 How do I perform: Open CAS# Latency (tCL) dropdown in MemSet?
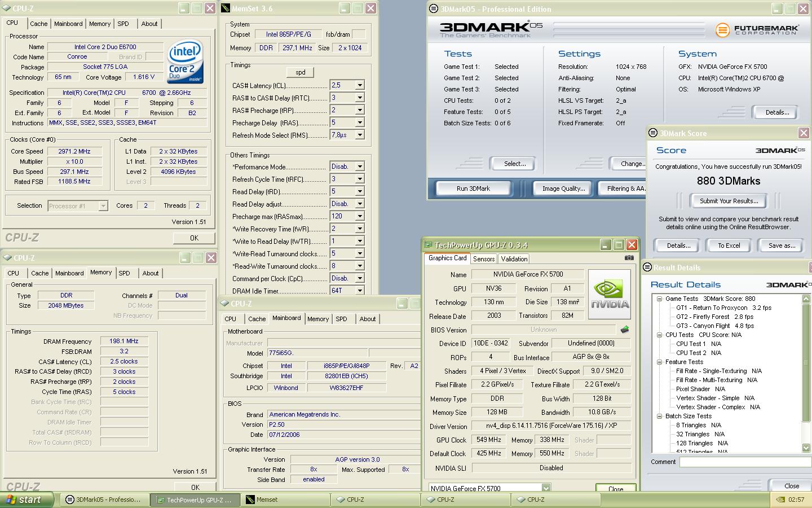click(x=359, y=85)
